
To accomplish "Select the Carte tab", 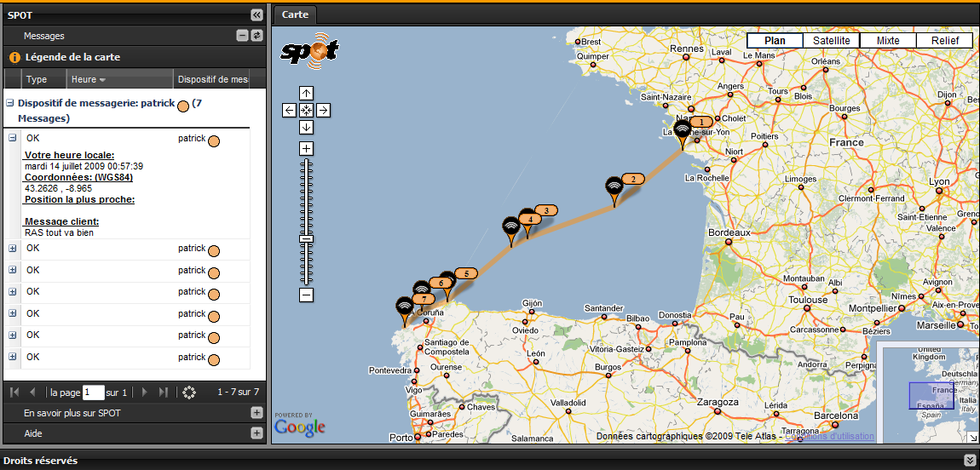I will (x=294, y=14).
